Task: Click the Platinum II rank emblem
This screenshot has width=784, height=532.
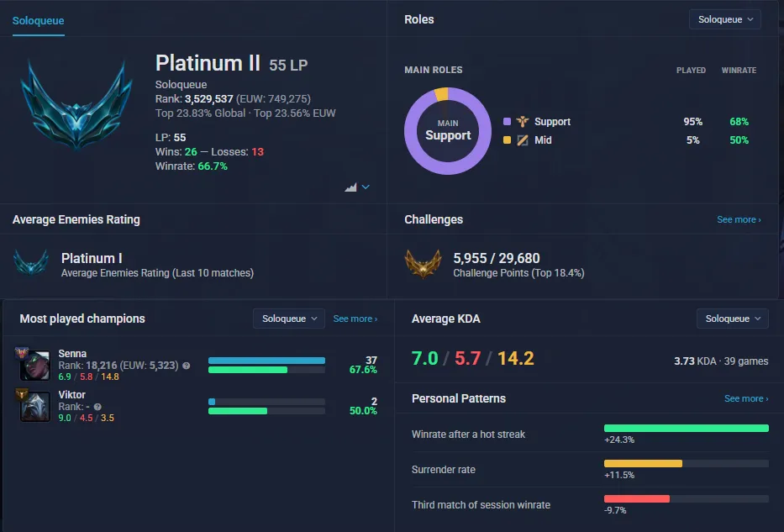Action: (76, 104)
